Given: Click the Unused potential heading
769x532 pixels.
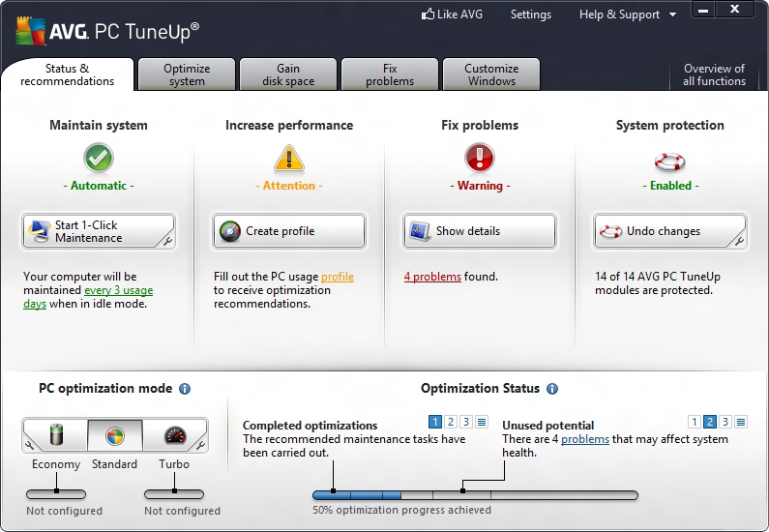Looking at the screenshot, I should tap(547, 425).
